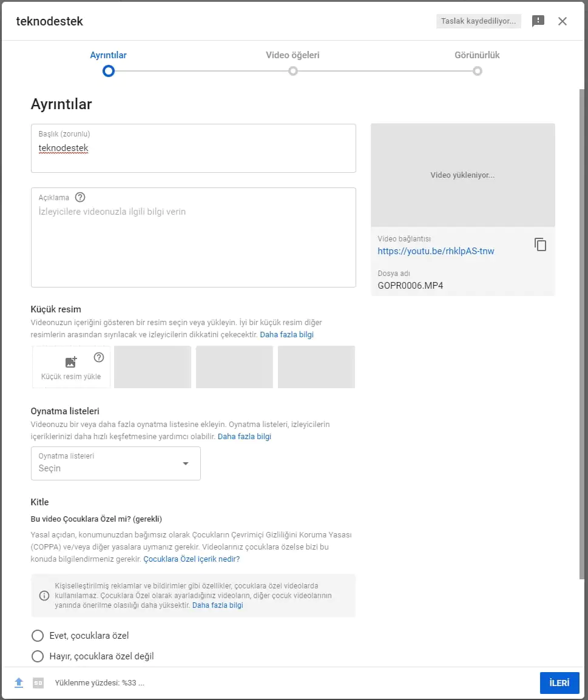This screenshot has width=588, height=700.
Task: Click the upload arrow status icon
Action: click(x=19, y=682)
